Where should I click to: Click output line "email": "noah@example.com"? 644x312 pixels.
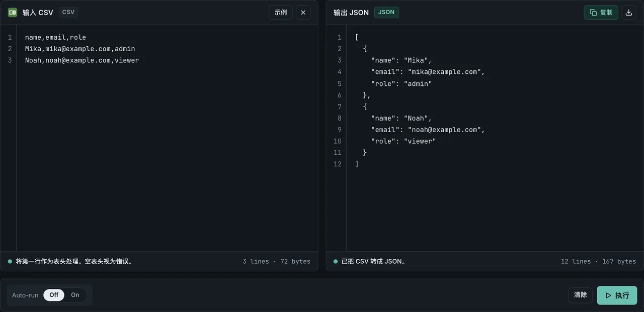pos(428,130)
